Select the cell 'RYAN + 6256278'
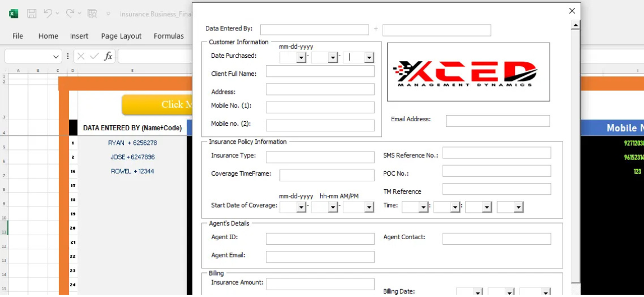This screenshot has width=644, height=297. point(132,143)
